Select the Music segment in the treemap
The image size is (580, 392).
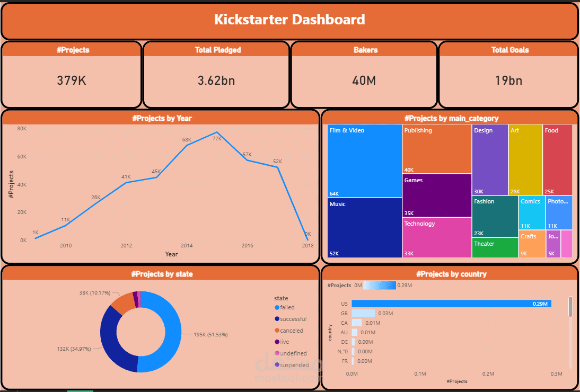pyautogui.click(x=364, y=228)
